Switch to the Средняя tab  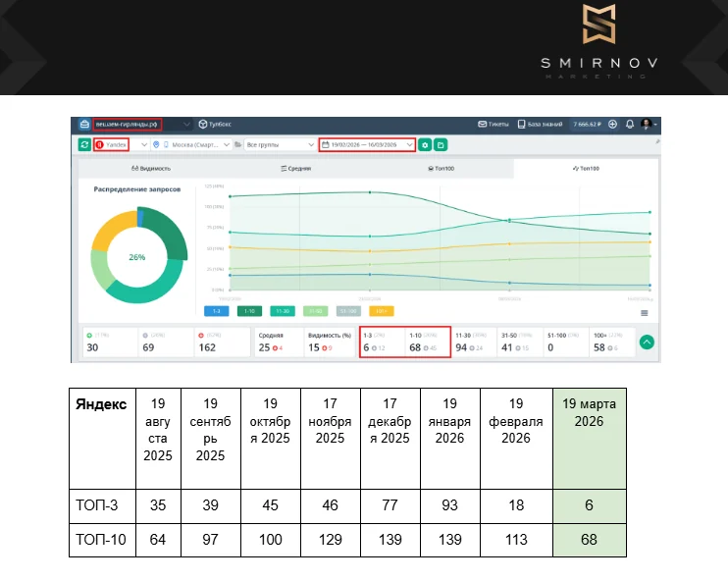click(295, 169)
